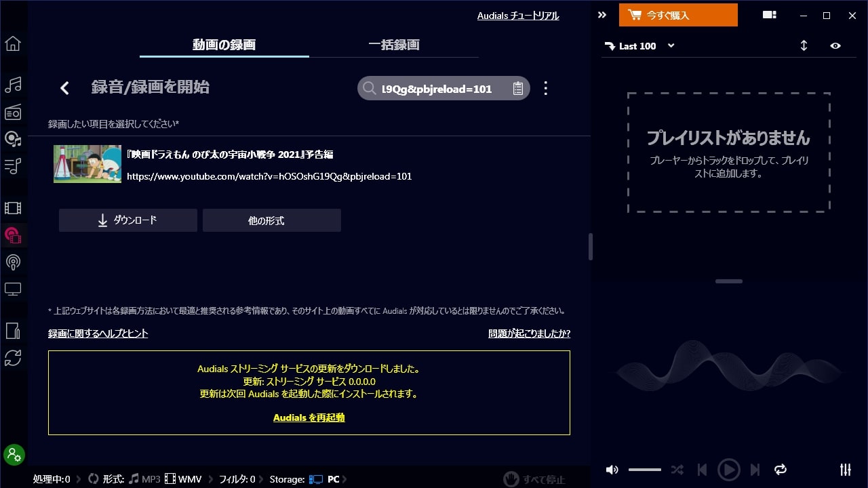The width and height of the screenshot is (868, 488).
Task: Click the player panel drag handle bar
Action: [729, 281]
